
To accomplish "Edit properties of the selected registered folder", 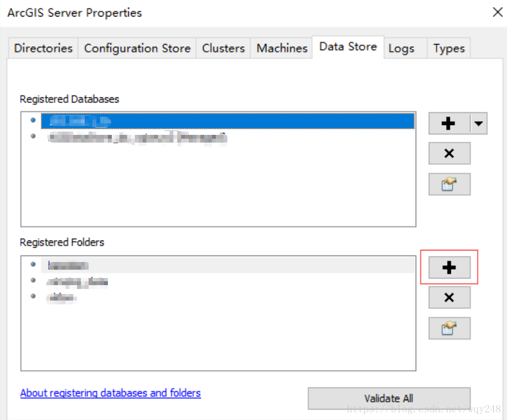I will [449, 329].
